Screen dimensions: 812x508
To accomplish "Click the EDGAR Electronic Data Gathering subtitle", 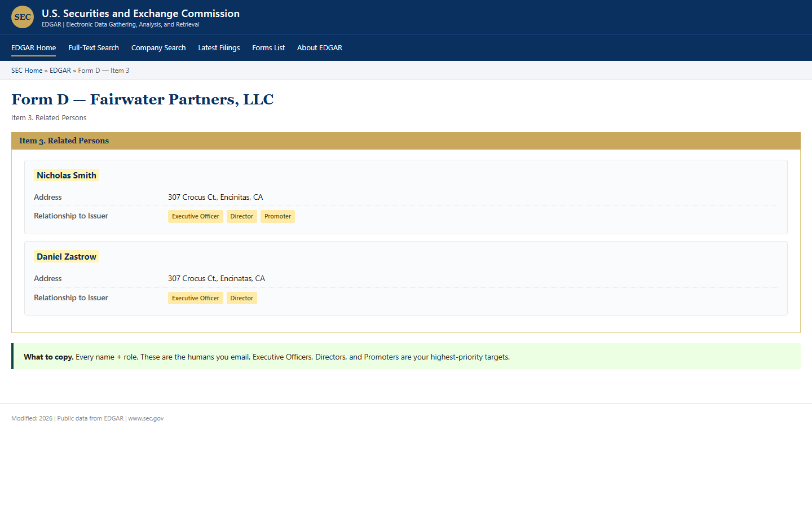I will tap(121, 24).
